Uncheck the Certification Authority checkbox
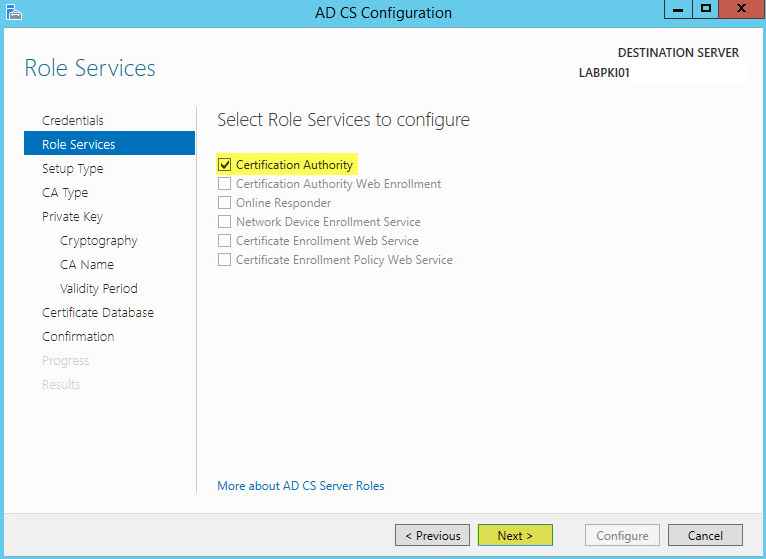The height and width of the screenshot is (559, 766). (224, 165)
